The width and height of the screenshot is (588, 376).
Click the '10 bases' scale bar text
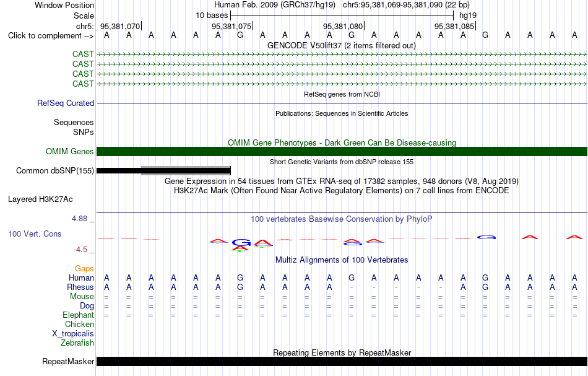[x=212, y=15]
